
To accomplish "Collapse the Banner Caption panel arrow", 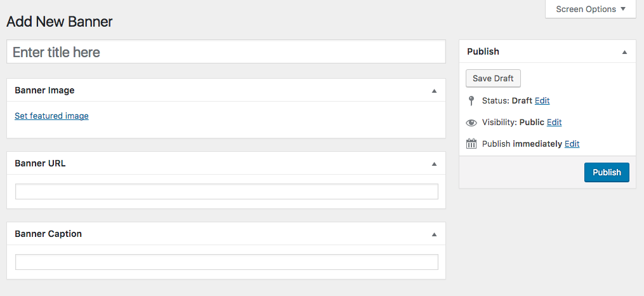I will [434, 234].
